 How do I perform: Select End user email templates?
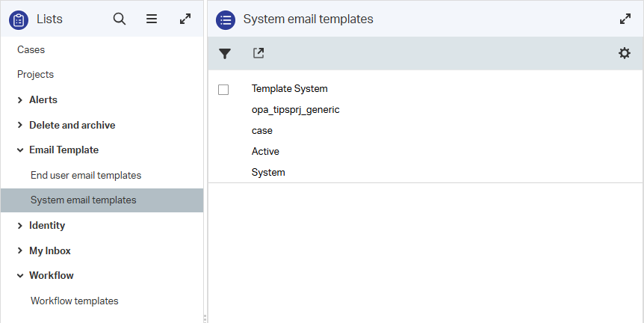(x=86, y=176)
